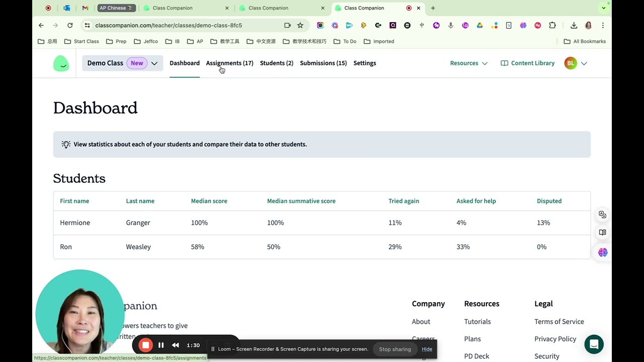Open the Privacy Policy link

tap(555, 339)
